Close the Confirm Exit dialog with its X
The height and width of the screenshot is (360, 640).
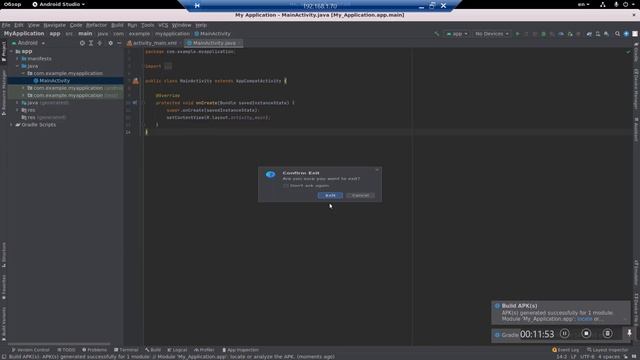click(377, 170)
